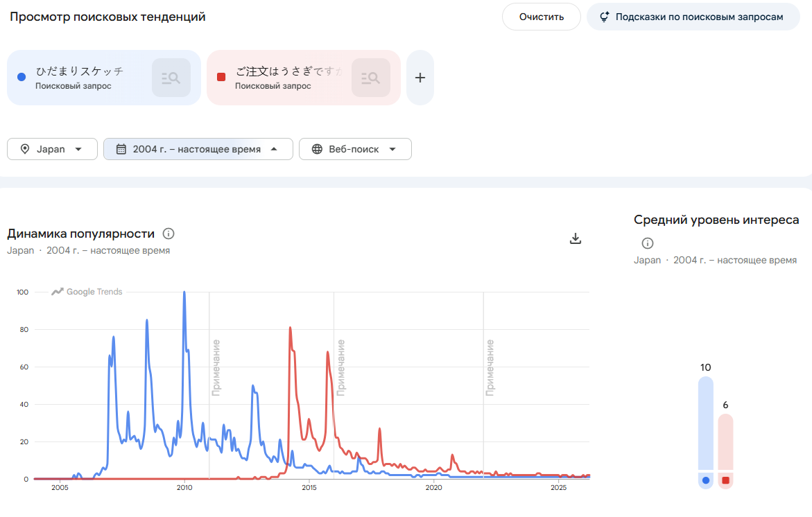Select the blue ひだまりスケッチ term chip
Screen dimensions: 812x517
103,78
